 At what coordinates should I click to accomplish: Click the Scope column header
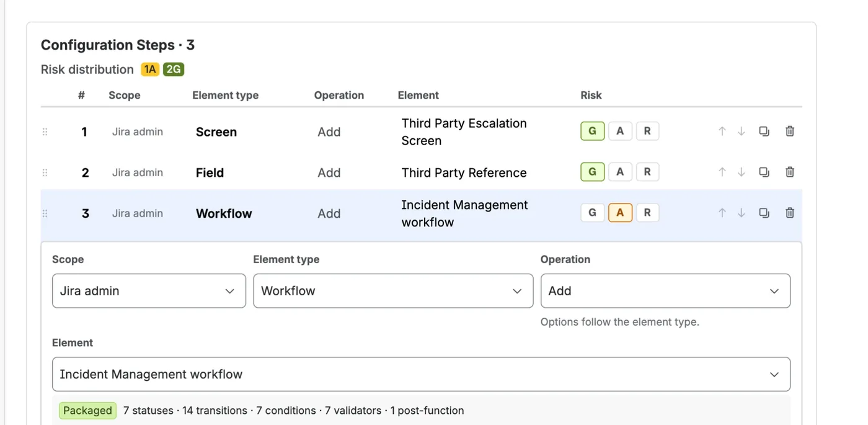coord(125,96)
